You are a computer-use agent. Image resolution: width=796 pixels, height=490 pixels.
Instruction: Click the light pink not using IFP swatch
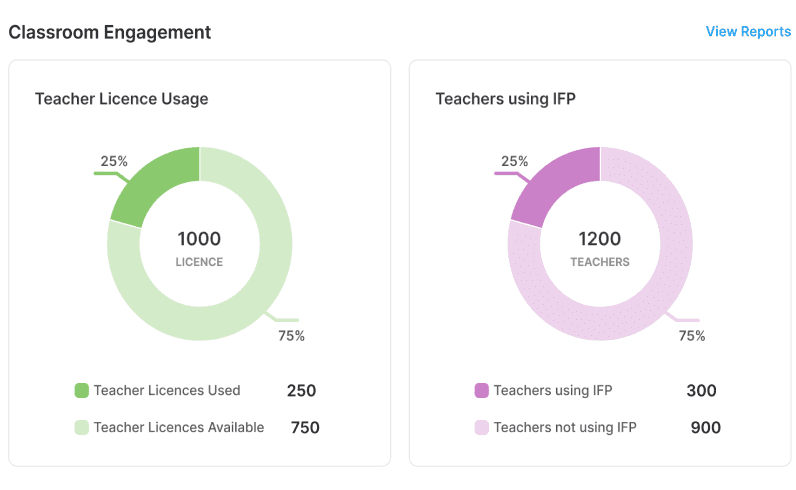click(482, 427)
